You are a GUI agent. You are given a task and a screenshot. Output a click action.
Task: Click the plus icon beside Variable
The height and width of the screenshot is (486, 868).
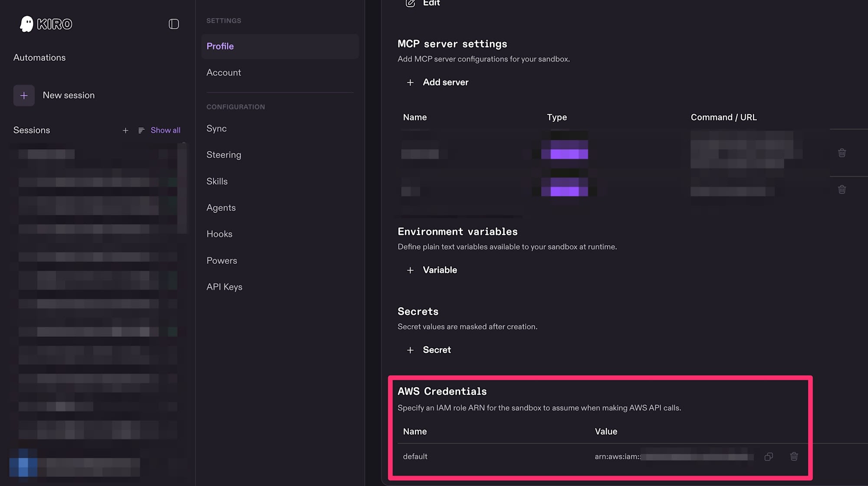click(x=410, y=270)
